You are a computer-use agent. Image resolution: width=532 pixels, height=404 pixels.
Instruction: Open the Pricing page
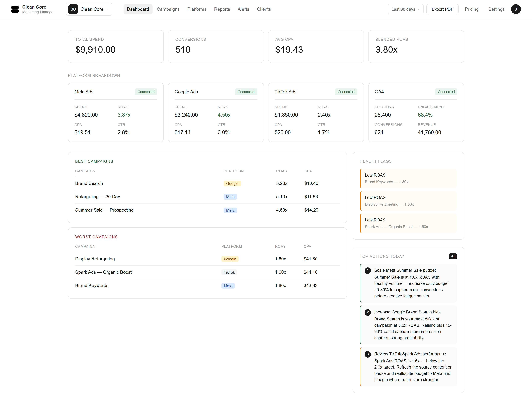pyautogui.click(x=472, y=9)
